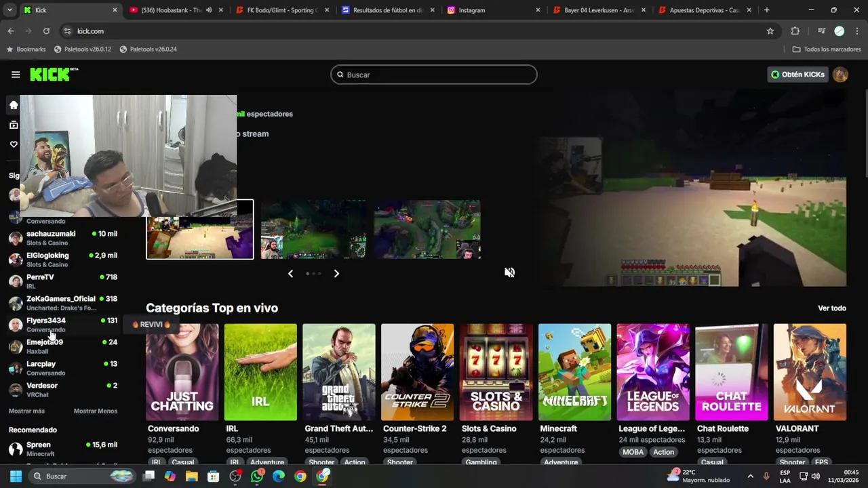Bookmark this page with the star icon
The width and height of the screenshot is (868, 488).
[770, 31]
